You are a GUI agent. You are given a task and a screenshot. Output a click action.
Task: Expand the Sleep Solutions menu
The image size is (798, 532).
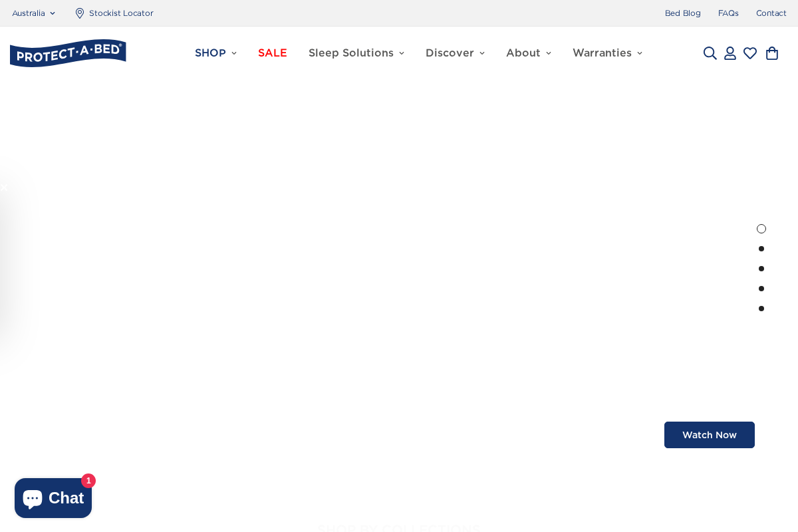pos(356,53)
